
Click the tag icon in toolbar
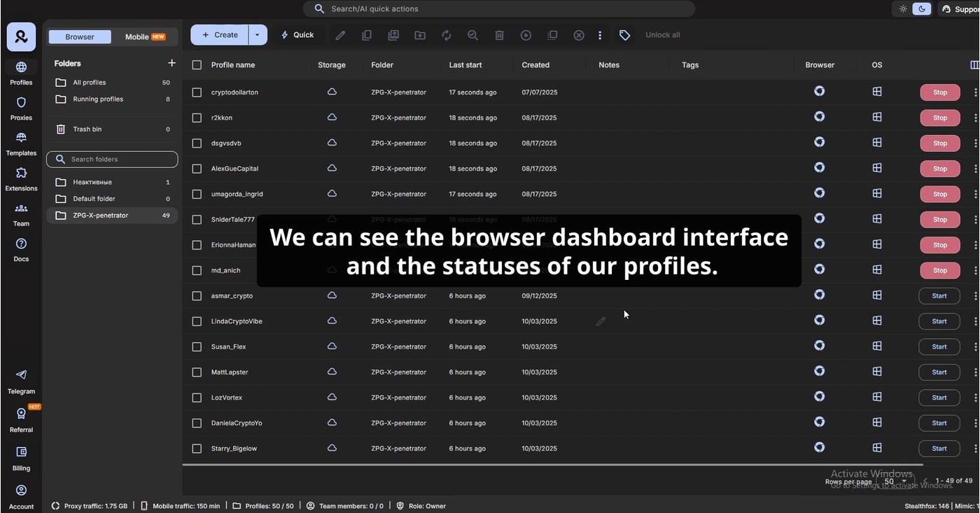coord(624,35)
